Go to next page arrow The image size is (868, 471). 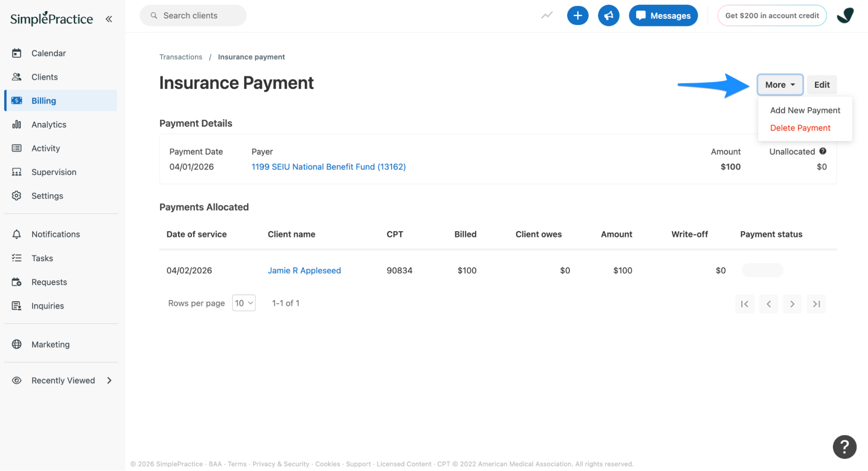pyautogui.click(x=792, y=304)
